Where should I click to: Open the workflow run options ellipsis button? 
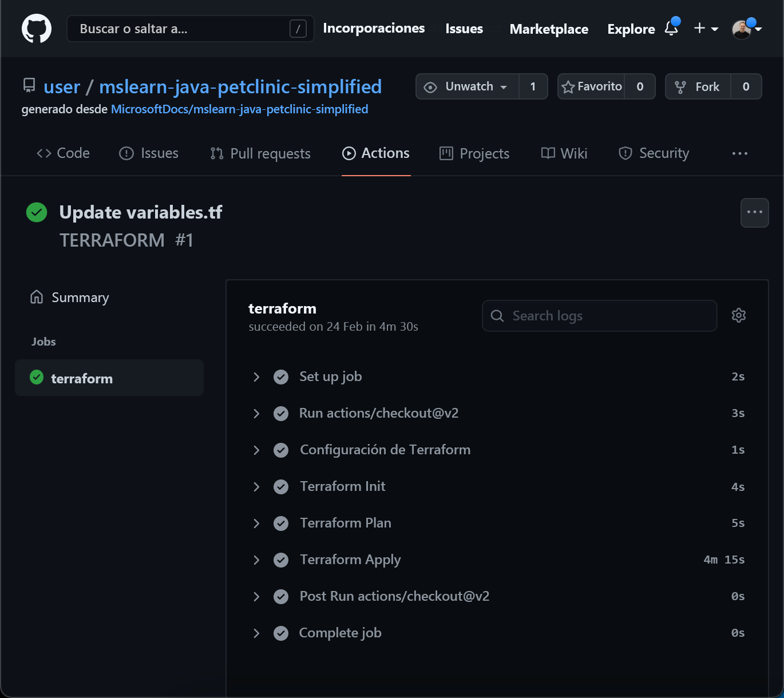(x=755, y=212)
